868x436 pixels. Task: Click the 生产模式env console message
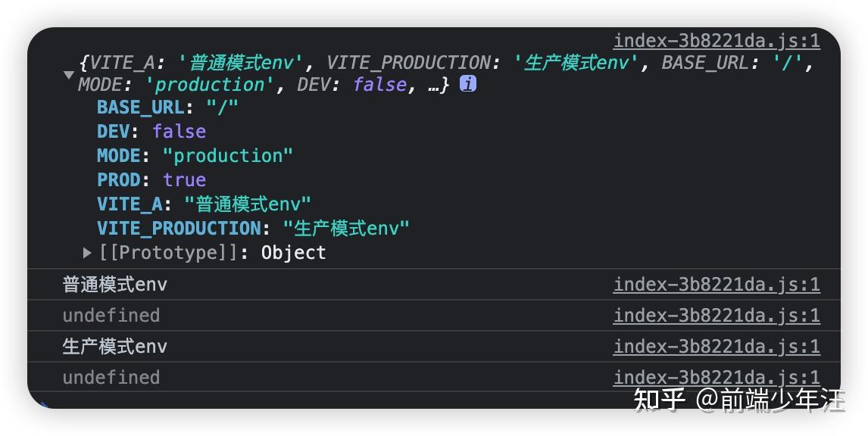pos(114,347)
